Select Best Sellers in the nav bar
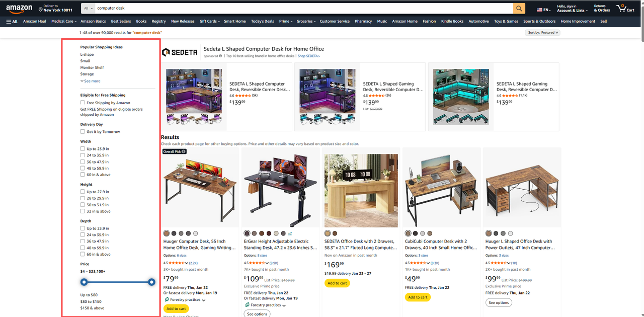Viewport: 644px width, 317px height. (x=121, y=21)
